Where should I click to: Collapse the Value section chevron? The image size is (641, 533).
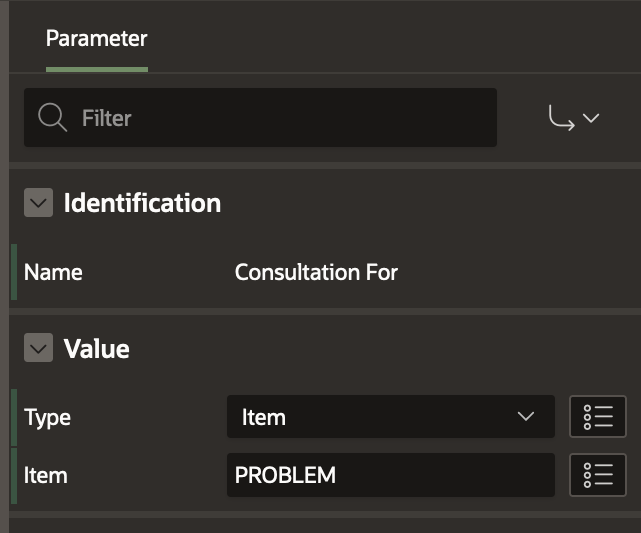pos(38,349)
